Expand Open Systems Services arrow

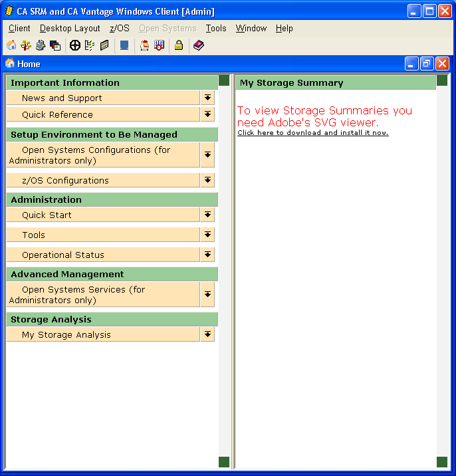tap(207, 295)
